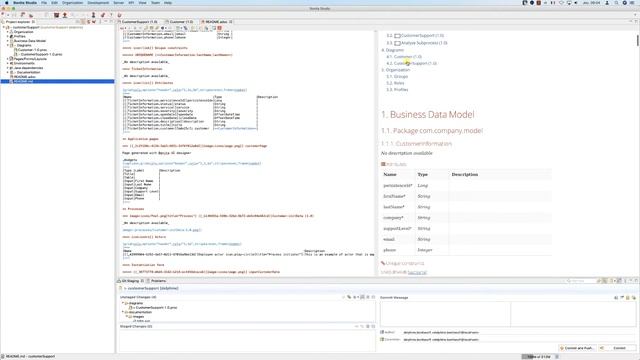The image size is (640, 360).
Task: Click the 1. Business Data Model heading
Action: pos(428,114)
